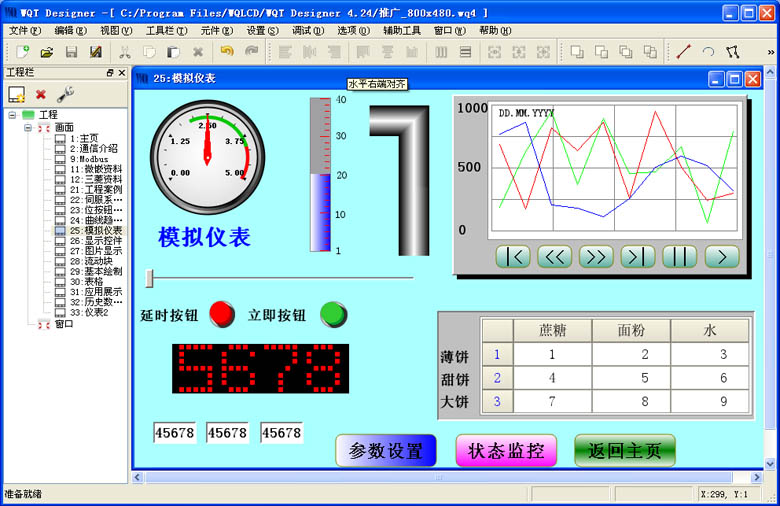Select screen 9:Modbus in tree

(x=89, y=159)
